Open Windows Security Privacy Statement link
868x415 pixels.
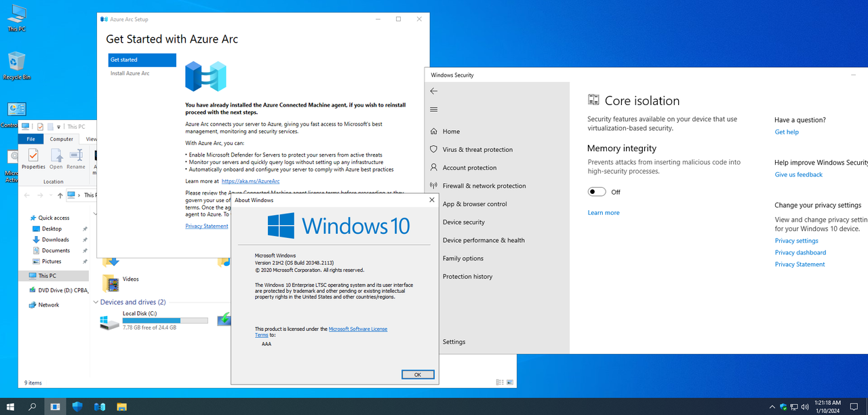(800, 264)
